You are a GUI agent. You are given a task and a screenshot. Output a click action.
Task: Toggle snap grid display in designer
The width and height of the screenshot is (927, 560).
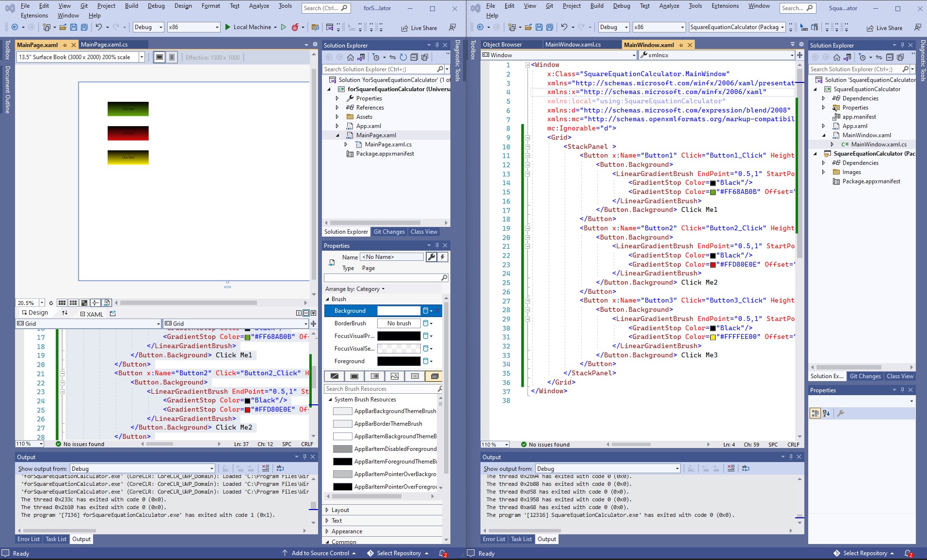[62, 303]
